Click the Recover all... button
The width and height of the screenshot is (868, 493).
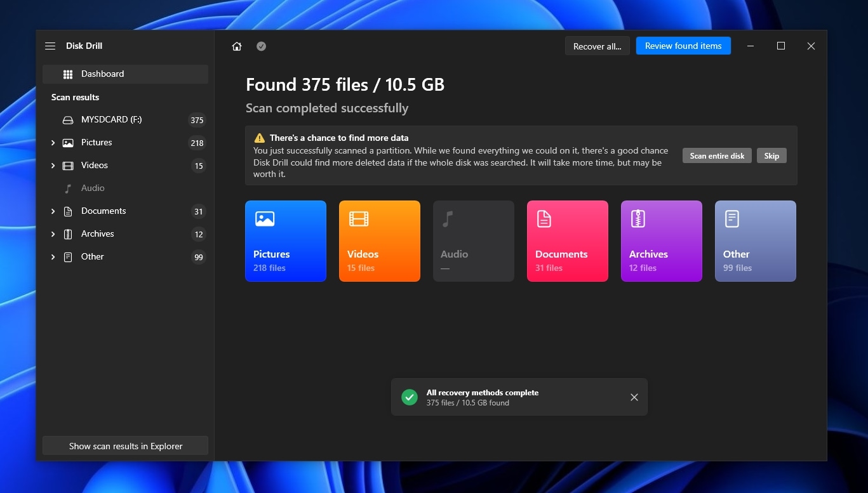(598, 46)
